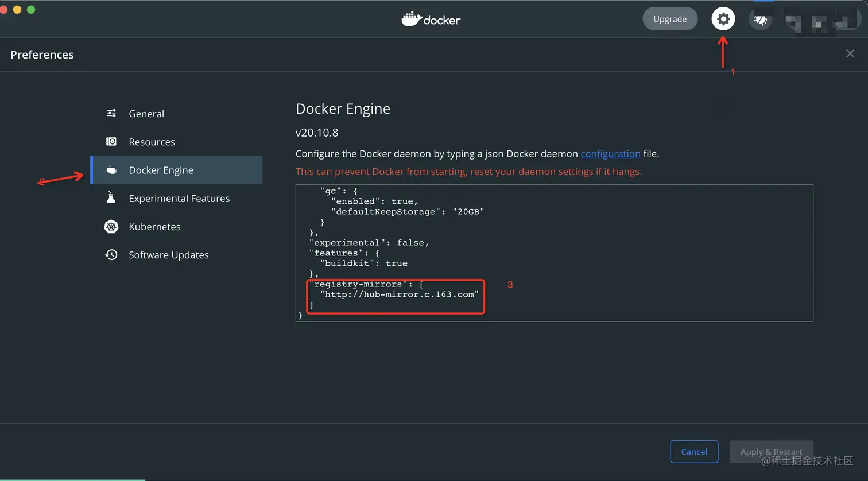Viewport: 868px width, 481px height.
Task: Follow the configuration hyperlink
Action: click(610, 154)
